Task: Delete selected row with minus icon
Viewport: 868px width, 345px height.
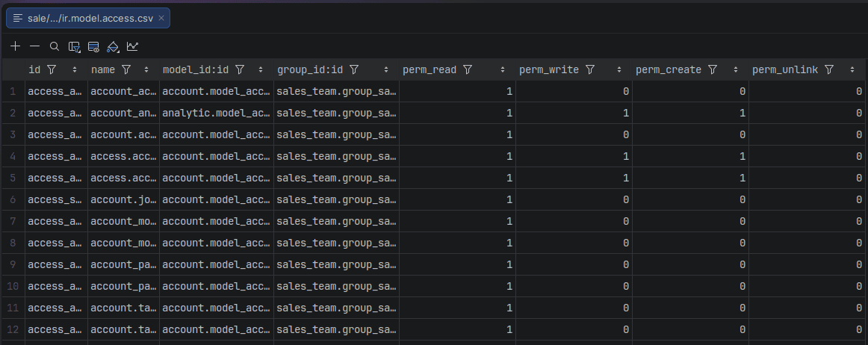Action: (x=35, y=46)
